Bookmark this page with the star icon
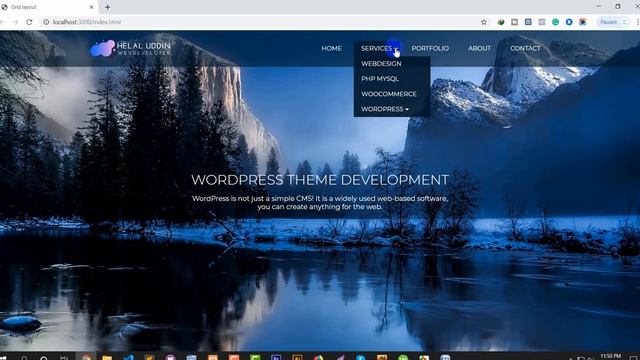 pos(484,22)
